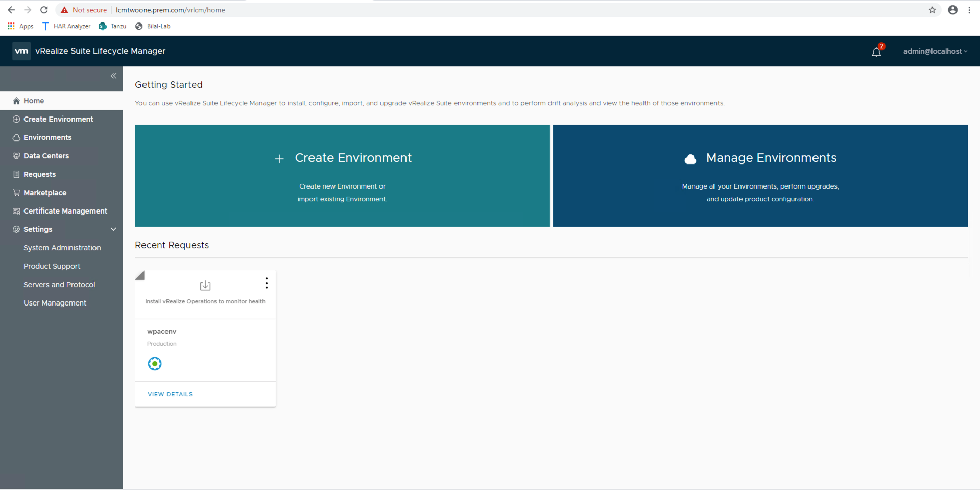This screenshot has width=980, height=492.
Task: Collapse the Settings section chevron
Action: (113, 229)
